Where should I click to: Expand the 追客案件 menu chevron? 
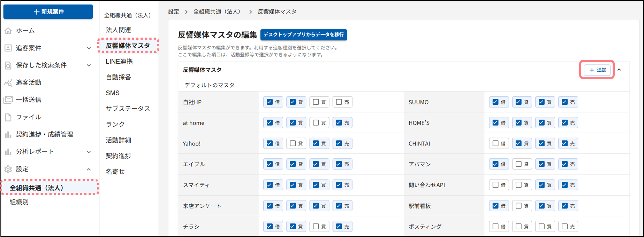[89, 48]
